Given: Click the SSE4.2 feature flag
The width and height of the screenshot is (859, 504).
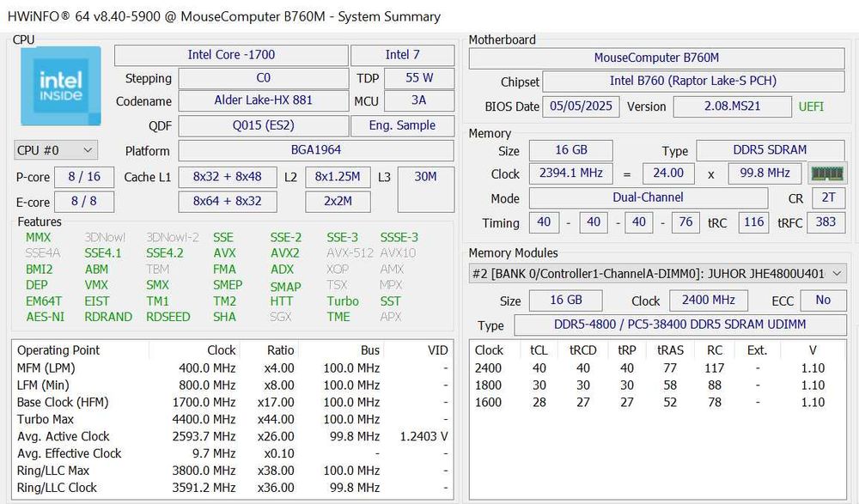Looking at the screenshot, I should [x=163, y=253].
